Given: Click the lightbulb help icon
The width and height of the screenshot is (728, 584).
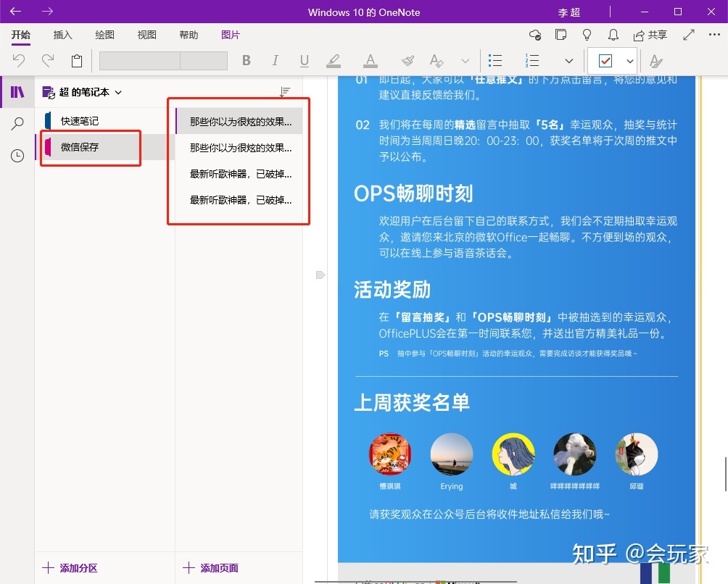Looking at the screenshot, I should point(587,35).
